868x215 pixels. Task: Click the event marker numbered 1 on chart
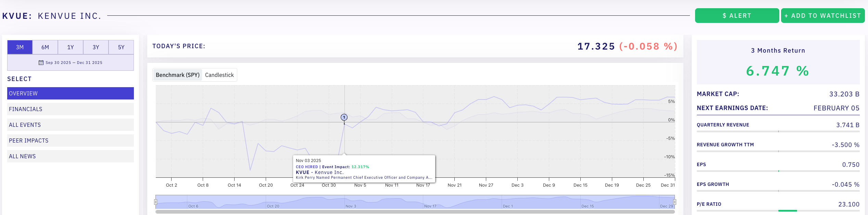point(344,117)
